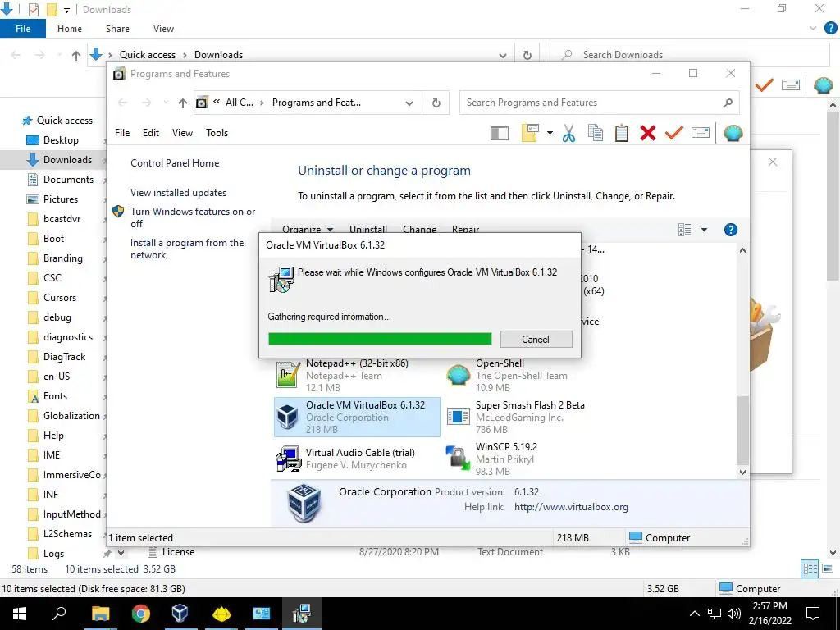Open Home ribbon tab in Downloads window
This screenshot has width=840, height=630.
click(x=70, y=29)
